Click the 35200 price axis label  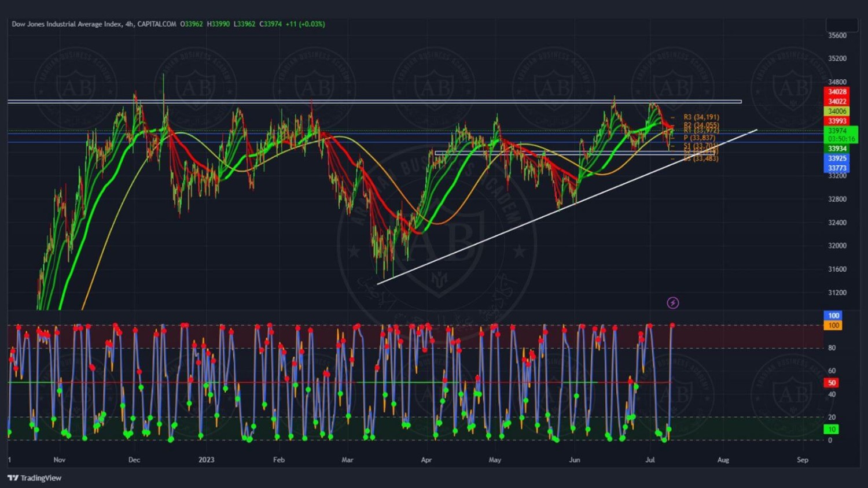(x=837, y=58)
